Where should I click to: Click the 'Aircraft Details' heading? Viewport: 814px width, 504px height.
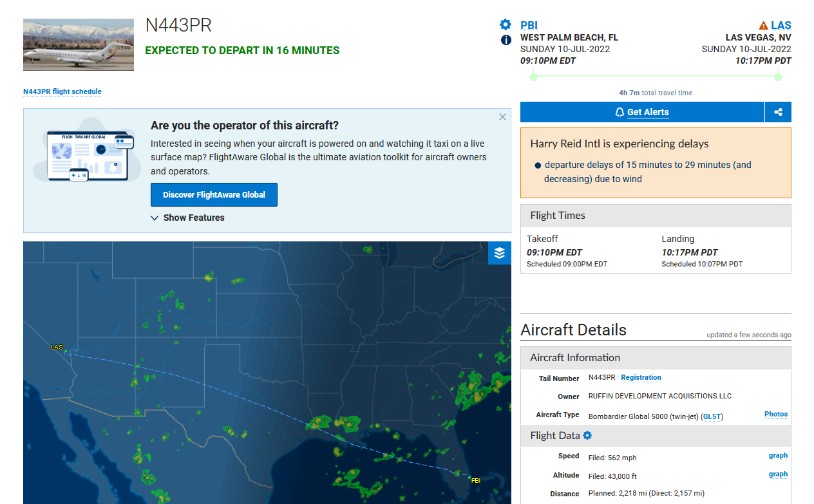coord(573,330)
